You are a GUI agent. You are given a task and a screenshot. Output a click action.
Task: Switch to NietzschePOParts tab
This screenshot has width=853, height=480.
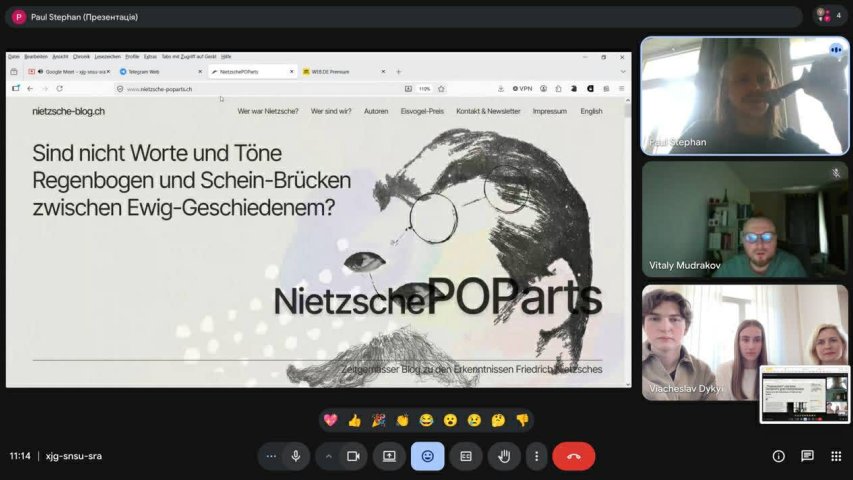pos(252,72)
